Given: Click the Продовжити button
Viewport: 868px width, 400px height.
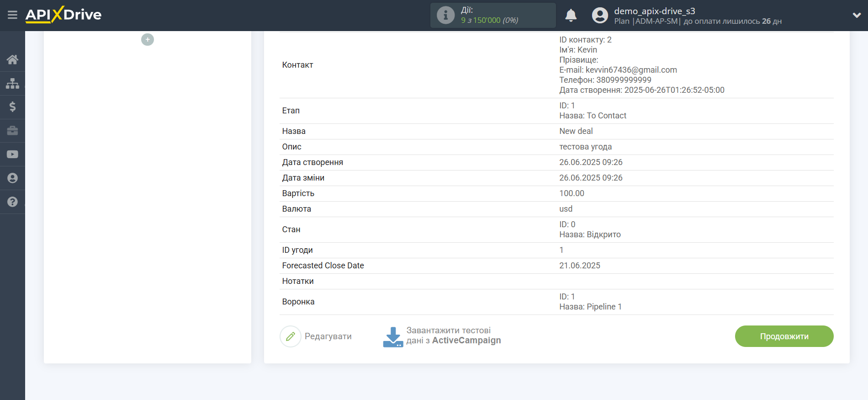Looking at the screenshot, I should coord(784,336).
